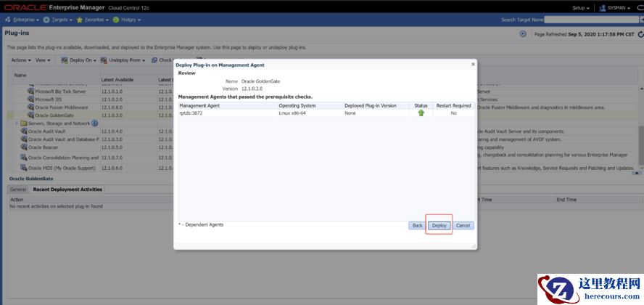Cancel the Deploy Plug-in dialog
The width and height of the screenshot is (644, 305).
(x=463, y=225)
